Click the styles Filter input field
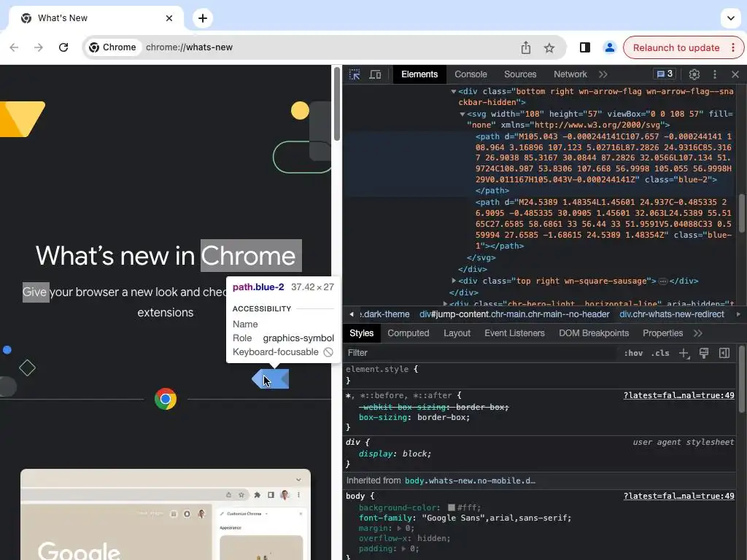Image resolution: width=747 pixels, height=560 pixels. pyautogui.click(x=481, y=353)
